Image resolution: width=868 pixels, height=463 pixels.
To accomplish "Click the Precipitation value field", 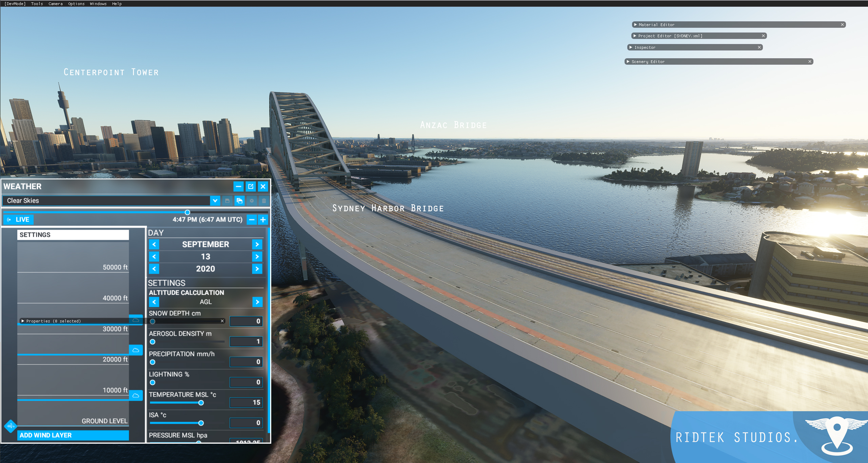I will [246, 362].
